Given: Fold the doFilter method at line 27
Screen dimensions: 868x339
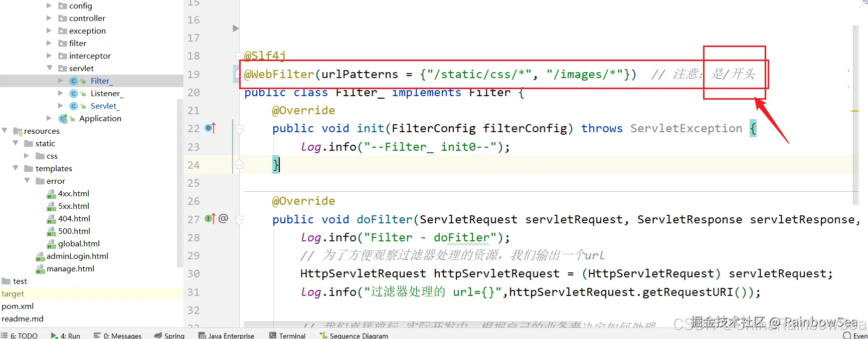Looking at the screenshot, I should click(240, 219).
